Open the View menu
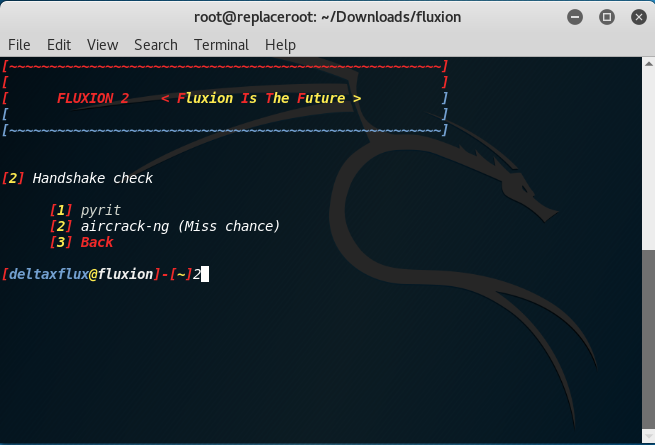This screenshot has width=655, height=445. (x=102, y=45)
